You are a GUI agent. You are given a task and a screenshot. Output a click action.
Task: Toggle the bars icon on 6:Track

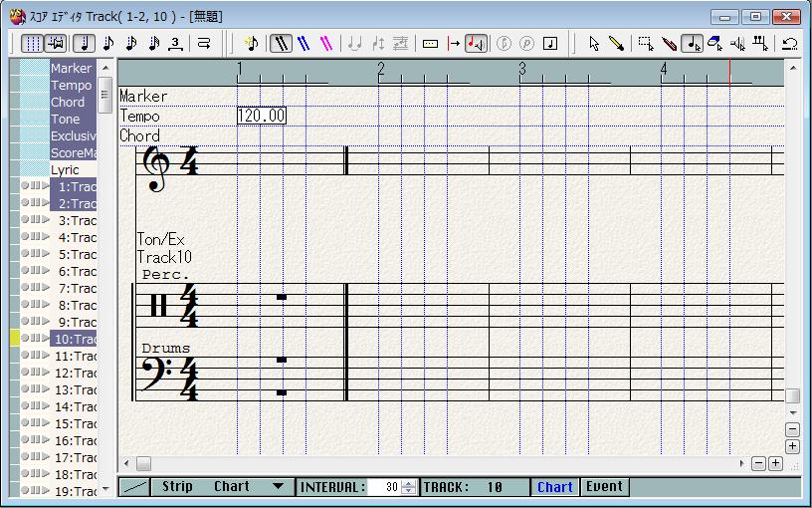pyautogui.click(x=35, y=270)
